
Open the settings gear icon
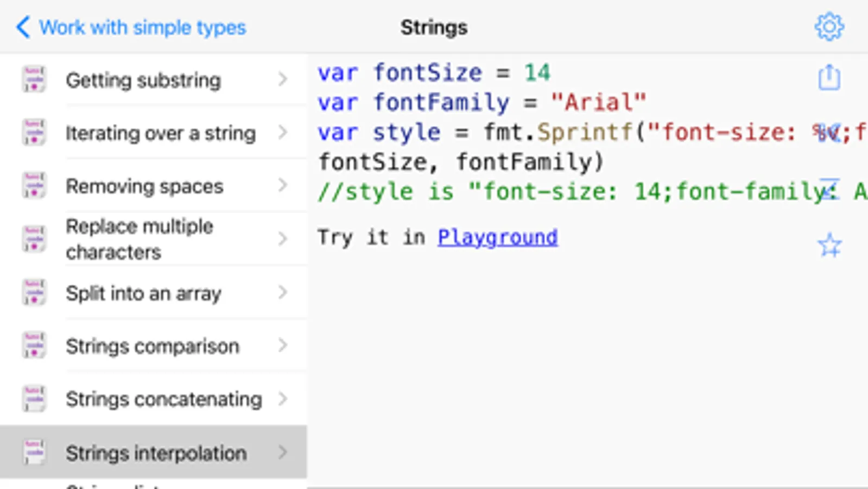(829, 27)
